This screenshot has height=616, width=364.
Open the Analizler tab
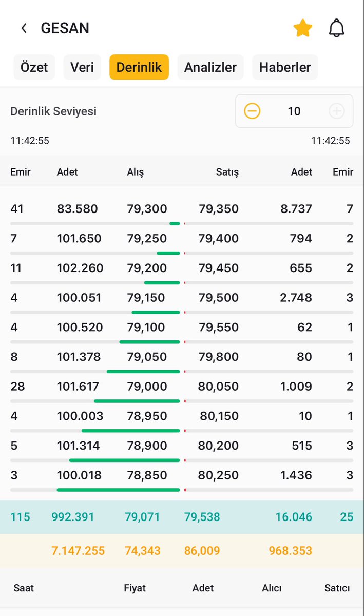coord(210,67)
